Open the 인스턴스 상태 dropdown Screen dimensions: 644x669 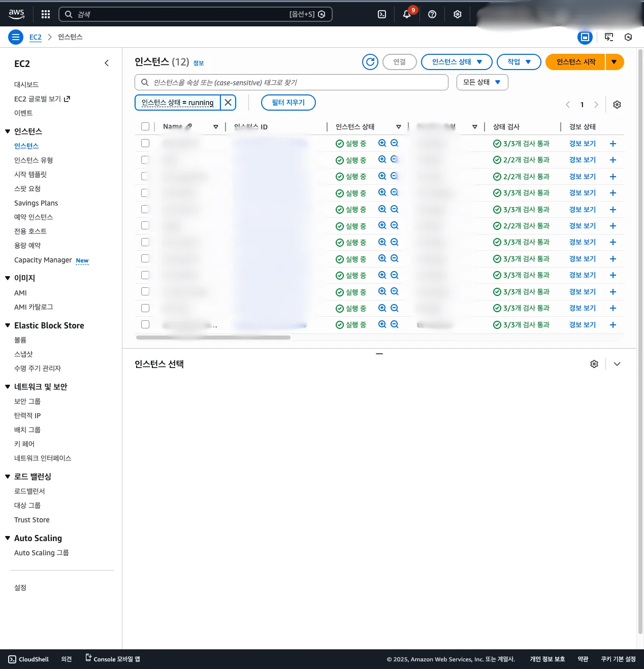click(457, 62)
